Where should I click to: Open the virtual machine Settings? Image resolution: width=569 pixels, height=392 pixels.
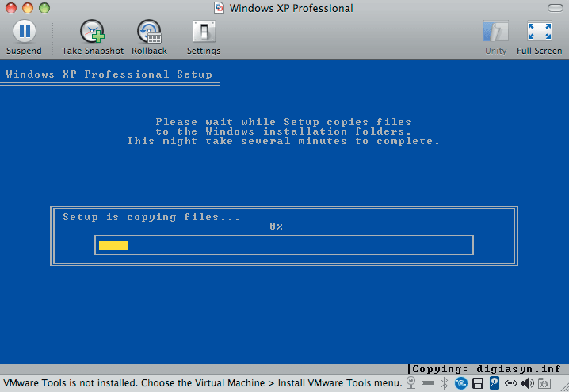[204, 37]
